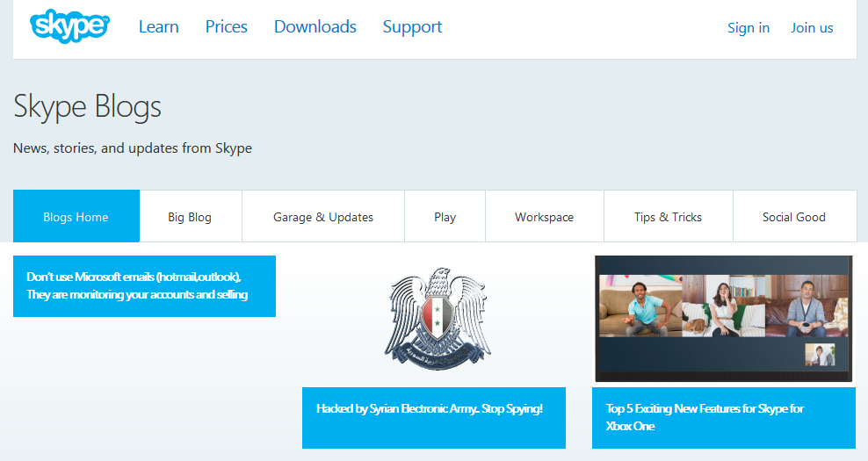Open the Social Good tab
Viewport: 868px width, 461px height.
point(794,216)
